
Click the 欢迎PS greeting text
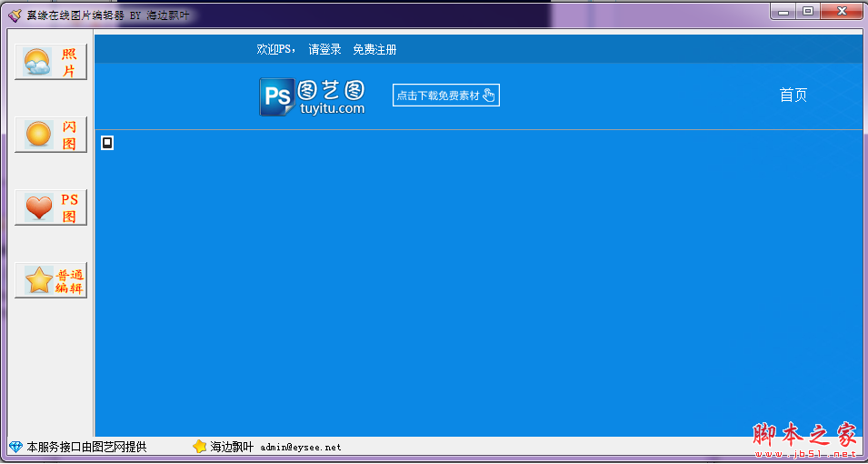(x=276, y=49)
